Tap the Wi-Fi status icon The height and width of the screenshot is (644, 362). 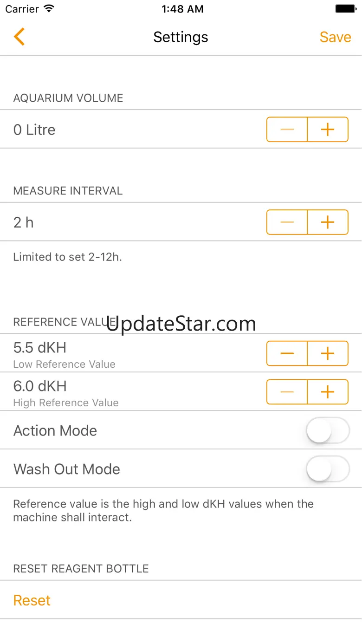click(x=49, y=9)
